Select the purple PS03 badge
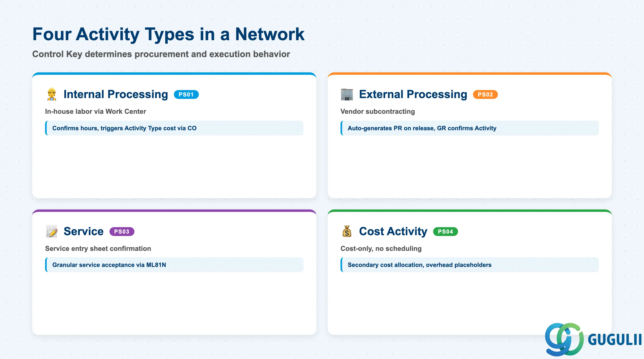The width and height of the screenshot is (644, 359). coord(122,232)
